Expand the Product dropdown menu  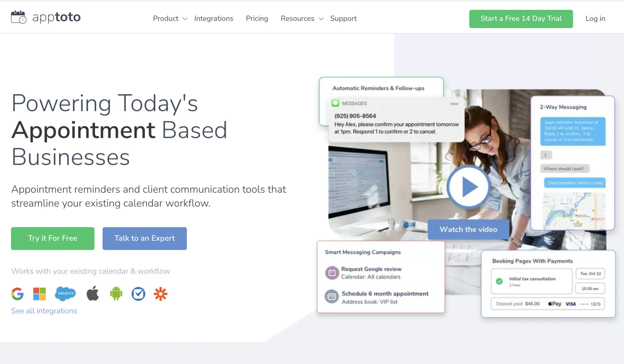click(x=165, y=18)
